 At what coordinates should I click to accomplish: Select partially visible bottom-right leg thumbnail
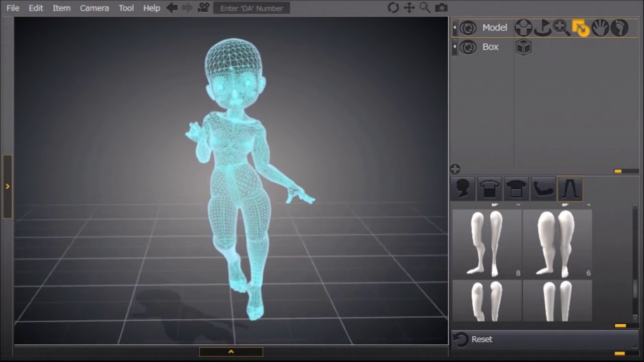pos(557,301)
